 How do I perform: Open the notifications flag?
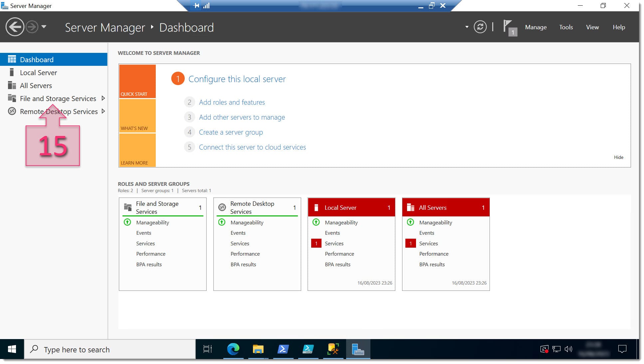(x=510, y=28)
